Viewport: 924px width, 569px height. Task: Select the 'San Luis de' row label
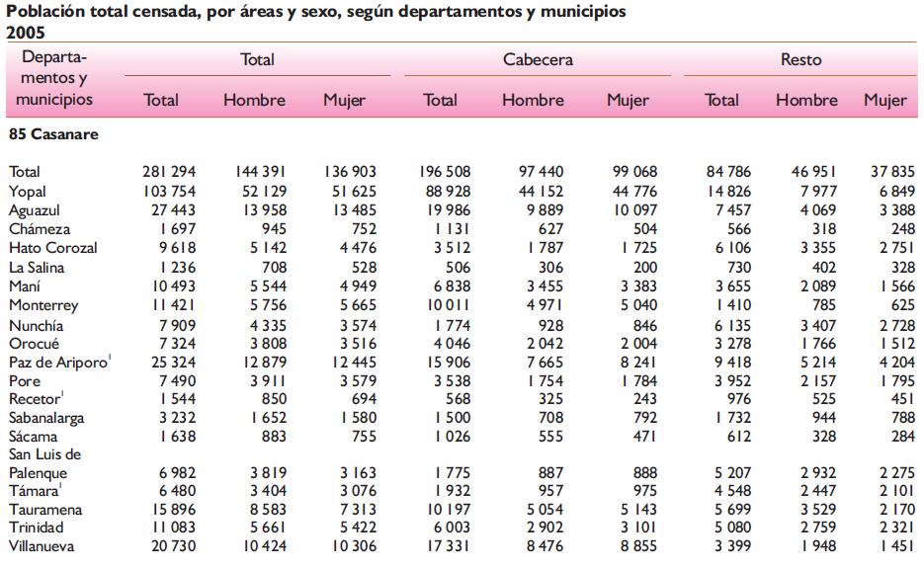(44, 454)
